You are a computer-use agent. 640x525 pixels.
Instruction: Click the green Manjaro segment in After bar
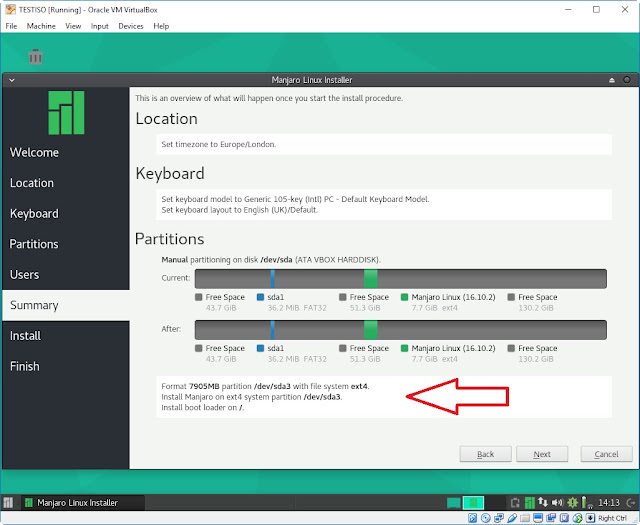pyautogui.click(x=371, y=330)
